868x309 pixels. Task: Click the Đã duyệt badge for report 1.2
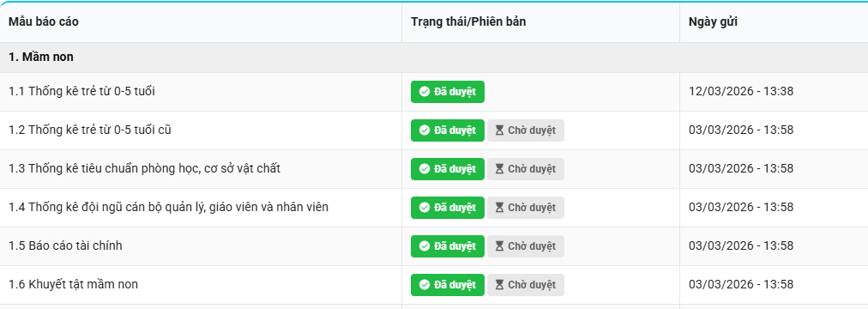pos(447,130)
